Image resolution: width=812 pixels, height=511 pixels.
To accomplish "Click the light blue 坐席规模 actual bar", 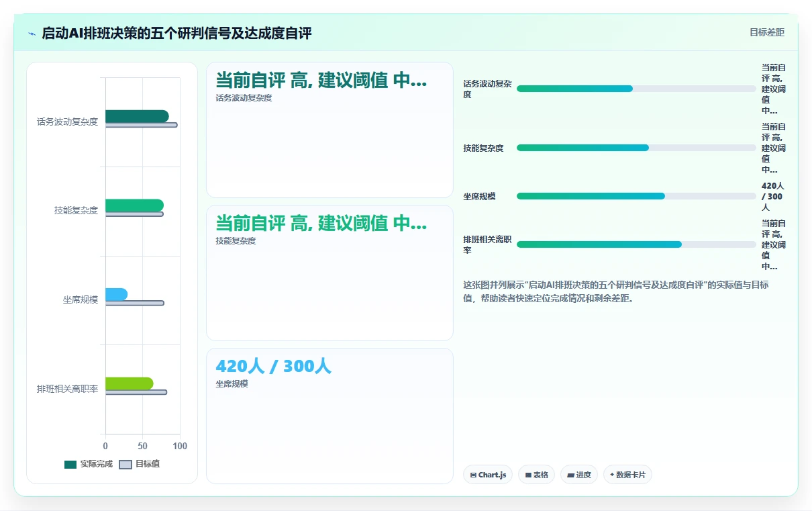I will coord(116,294).
